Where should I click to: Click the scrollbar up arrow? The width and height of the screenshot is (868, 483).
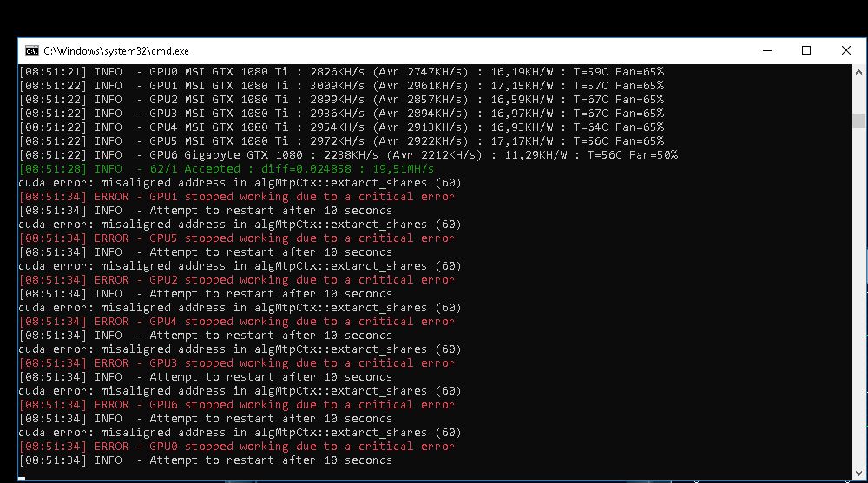[858, 72]
